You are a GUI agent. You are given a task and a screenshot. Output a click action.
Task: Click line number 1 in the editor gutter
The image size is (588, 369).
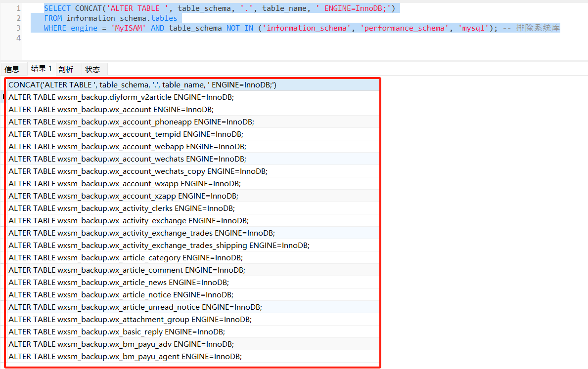click(x=18, y=8)
